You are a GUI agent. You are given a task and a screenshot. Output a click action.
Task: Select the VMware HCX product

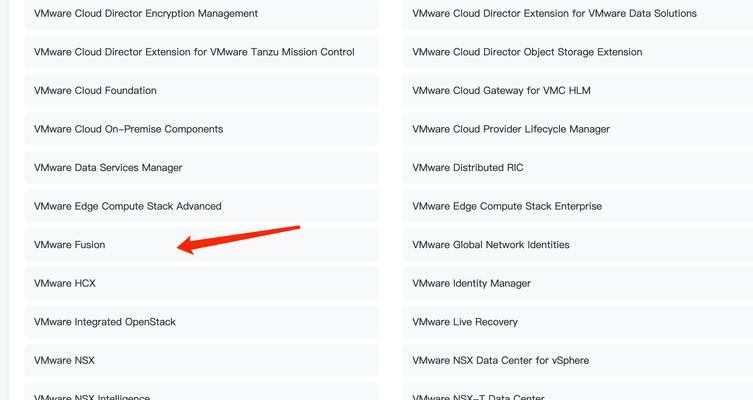click(x=201, y=283)
